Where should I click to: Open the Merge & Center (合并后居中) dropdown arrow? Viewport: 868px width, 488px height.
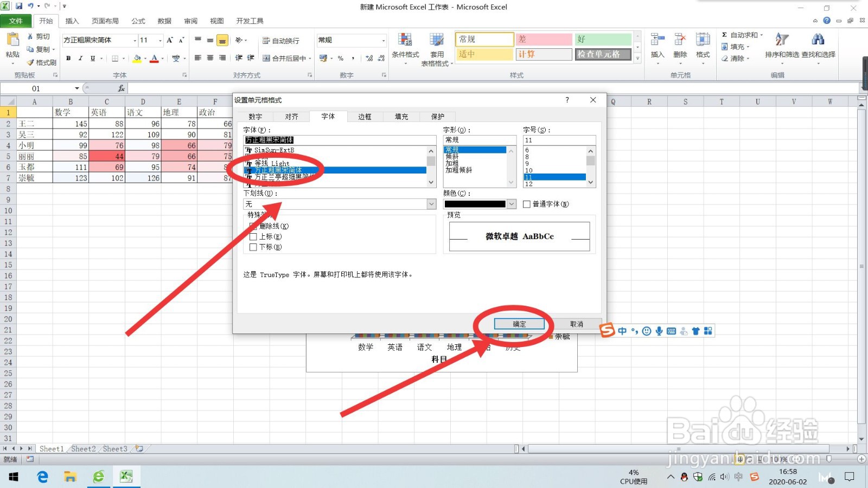point(310,58)
